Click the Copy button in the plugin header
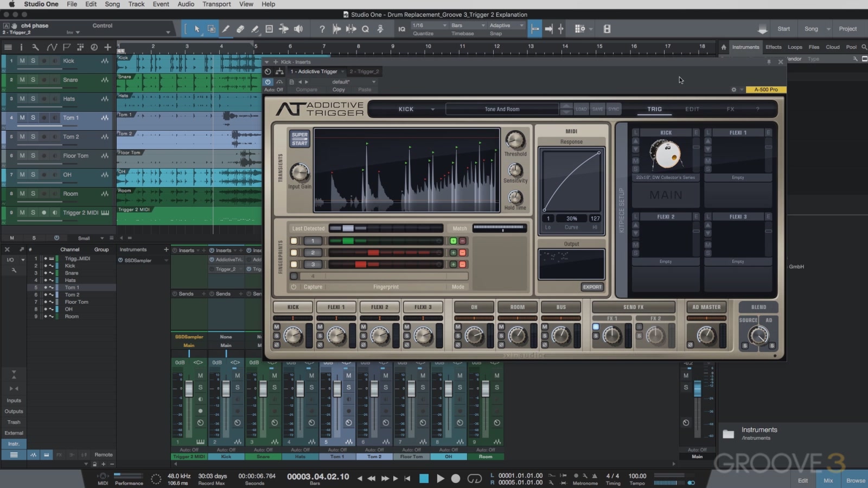This screenshot has width=868, height=488. (339, 89)
